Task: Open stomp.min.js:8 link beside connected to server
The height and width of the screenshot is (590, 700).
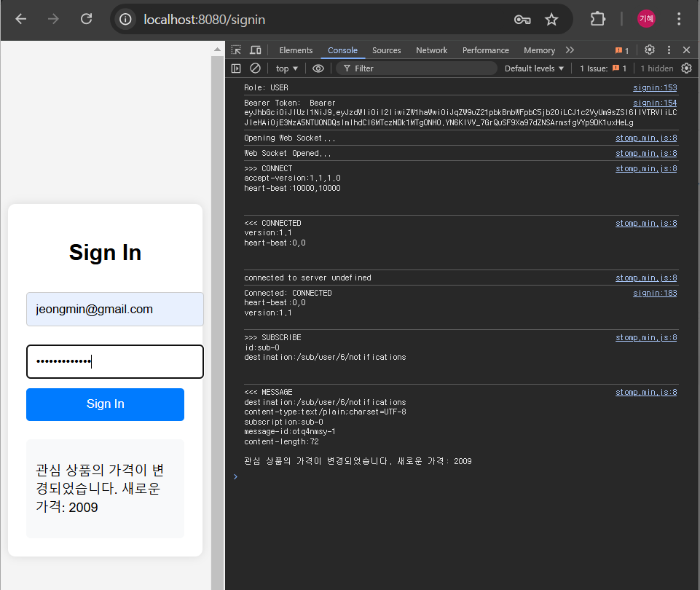Action: (x=646, y=278)
